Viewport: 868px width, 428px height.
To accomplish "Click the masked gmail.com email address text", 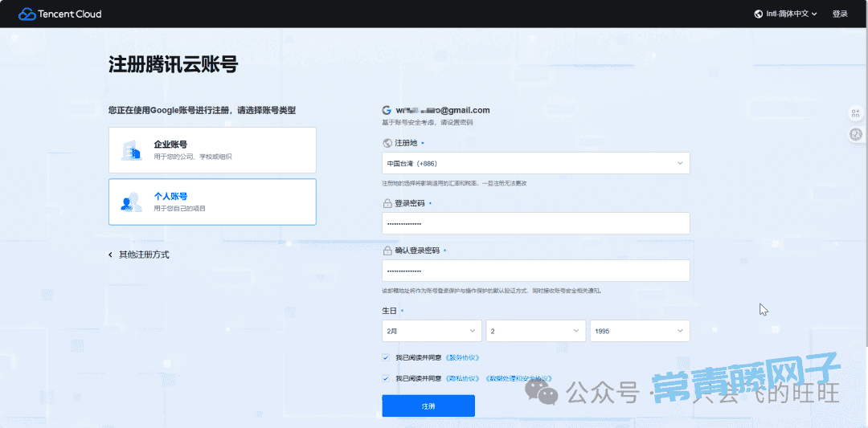I will (x=443, y=110).
